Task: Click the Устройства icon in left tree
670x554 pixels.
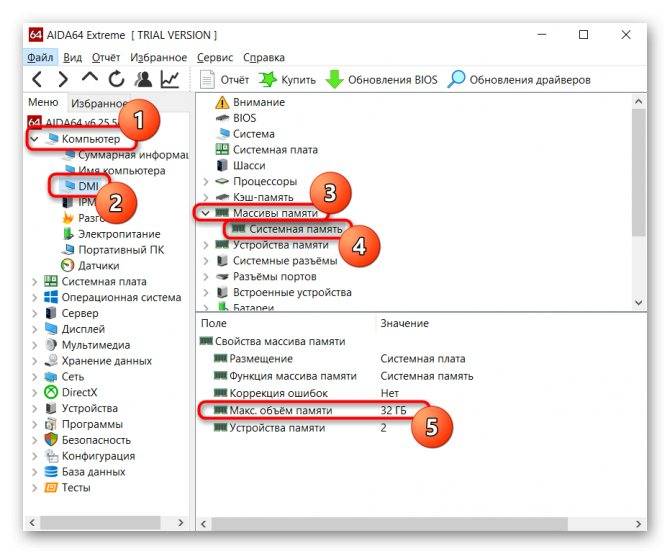Action: 51,408
